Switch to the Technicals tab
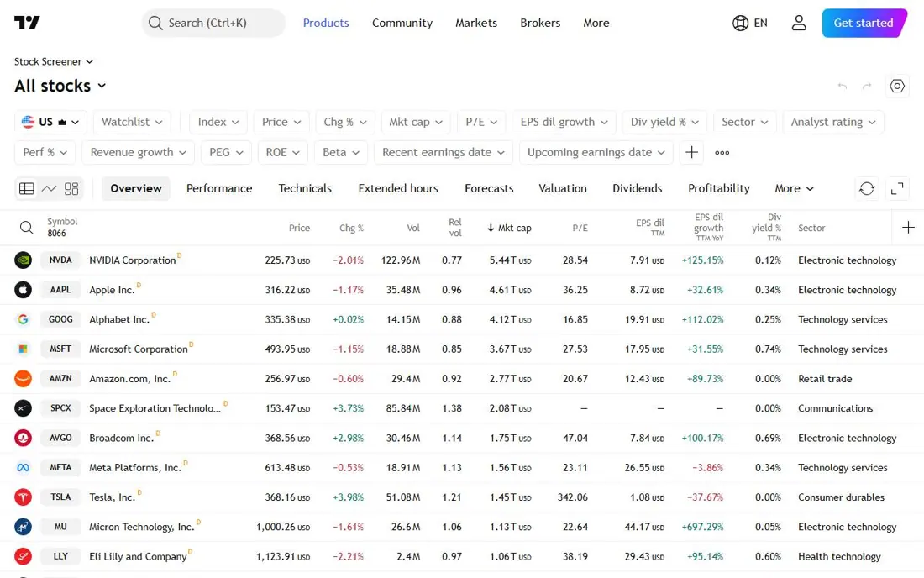Viewport: 924px width, 578px height. point(305,188)
